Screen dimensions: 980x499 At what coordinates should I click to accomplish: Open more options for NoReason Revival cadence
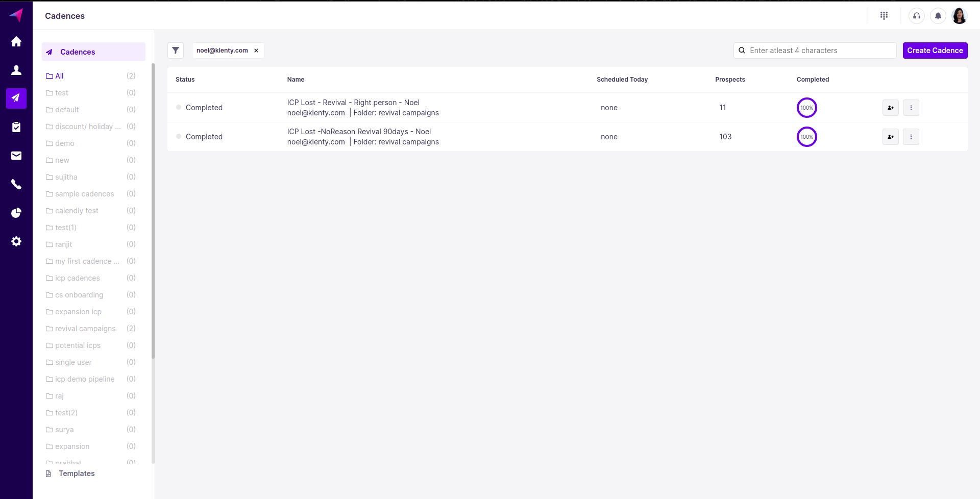tap(911, 137)
